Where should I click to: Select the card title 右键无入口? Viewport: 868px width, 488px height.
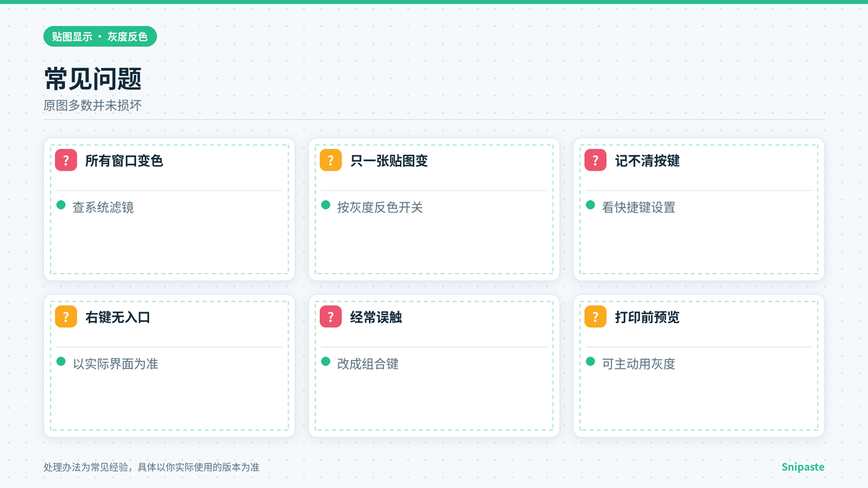coord(118,317)
